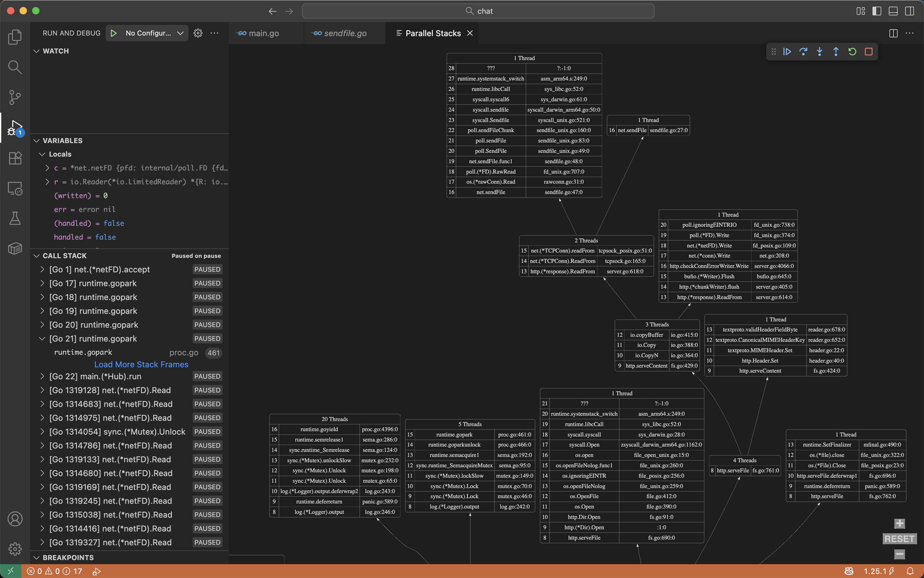Expand the Go 22 main.(*Hub).run goroutine
The height and width of the screenshot is (578, 924).
click(42, 376)
